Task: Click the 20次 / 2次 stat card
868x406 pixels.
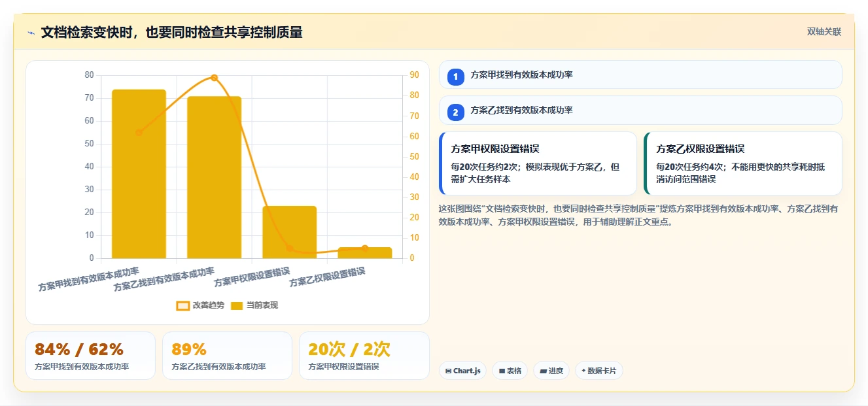Action: pos(364,356)
